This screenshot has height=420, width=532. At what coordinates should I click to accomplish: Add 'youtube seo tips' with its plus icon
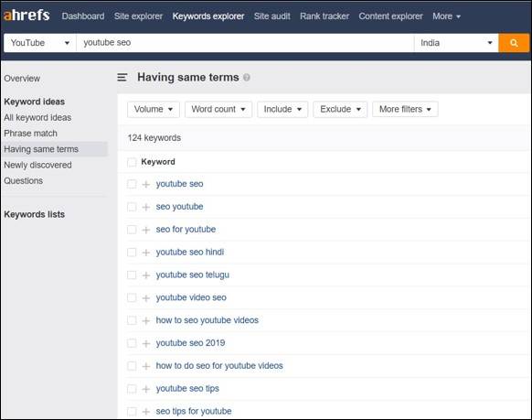146,389
